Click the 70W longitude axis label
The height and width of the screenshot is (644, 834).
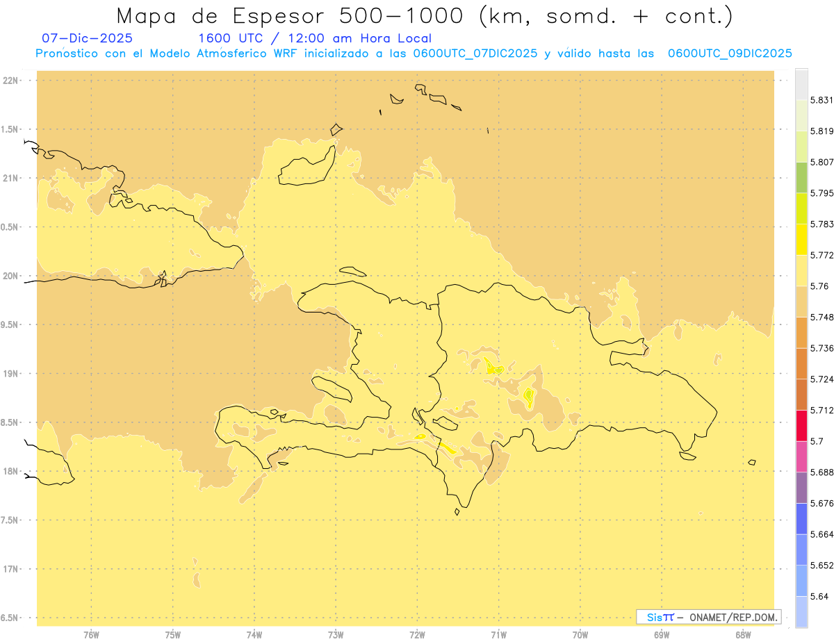580,635
